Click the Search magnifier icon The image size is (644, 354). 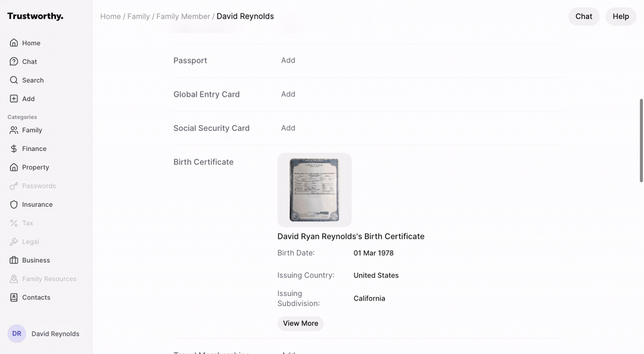pyautogui.click(x=14, y=81)
